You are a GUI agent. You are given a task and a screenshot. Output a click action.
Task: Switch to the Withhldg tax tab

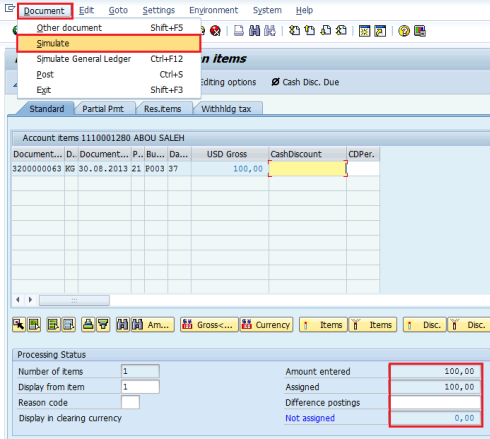[x=226, y=109]
